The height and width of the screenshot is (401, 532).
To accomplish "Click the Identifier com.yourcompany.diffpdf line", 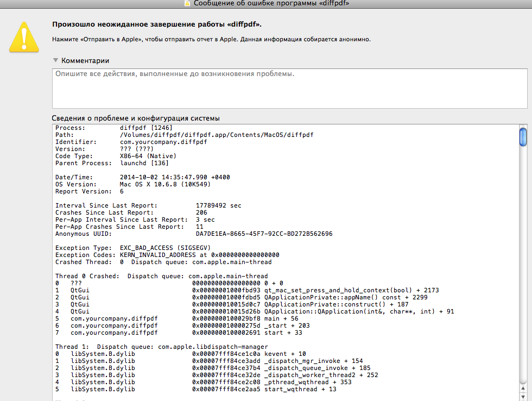I will coord(131,142).
